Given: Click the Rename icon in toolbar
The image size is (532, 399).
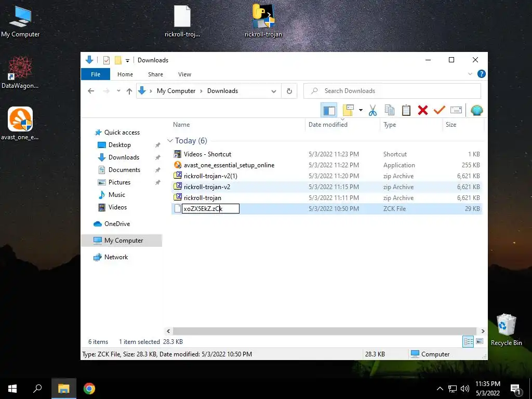Looking at the screenshot, I should click(x=456, y=110).
